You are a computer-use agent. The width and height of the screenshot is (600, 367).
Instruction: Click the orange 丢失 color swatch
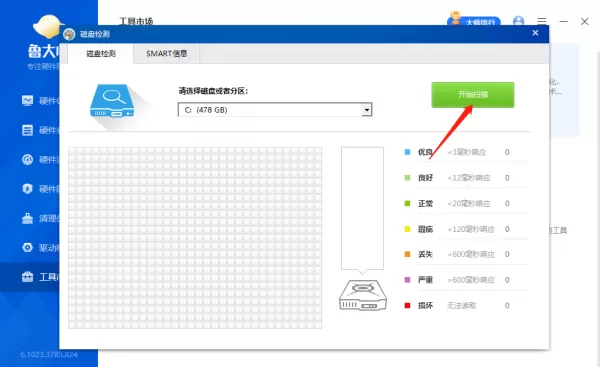408,254
